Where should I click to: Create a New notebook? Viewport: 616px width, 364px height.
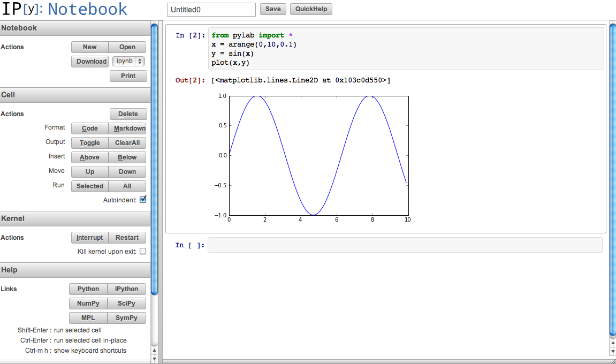coord(89,47)
